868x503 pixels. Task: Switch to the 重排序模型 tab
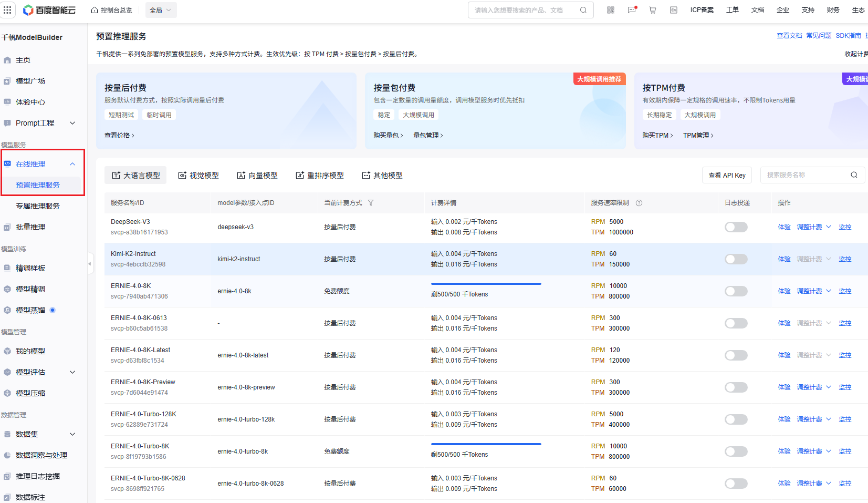320,176
